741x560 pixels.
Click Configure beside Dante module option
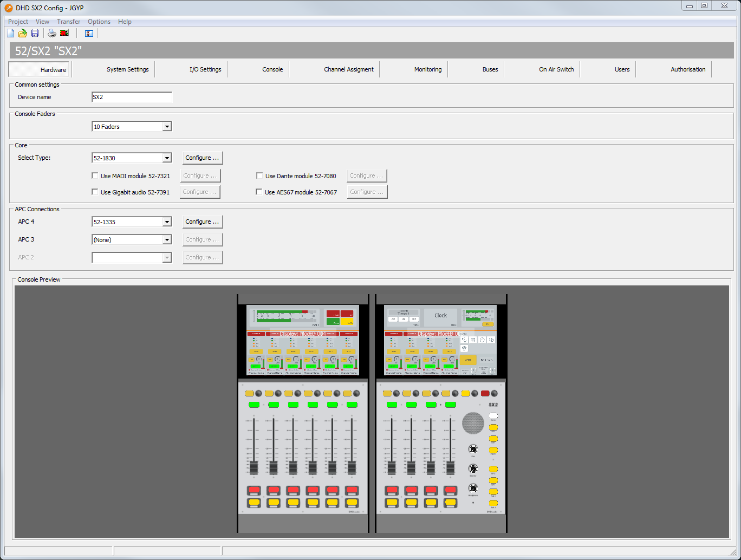point(367,175)
